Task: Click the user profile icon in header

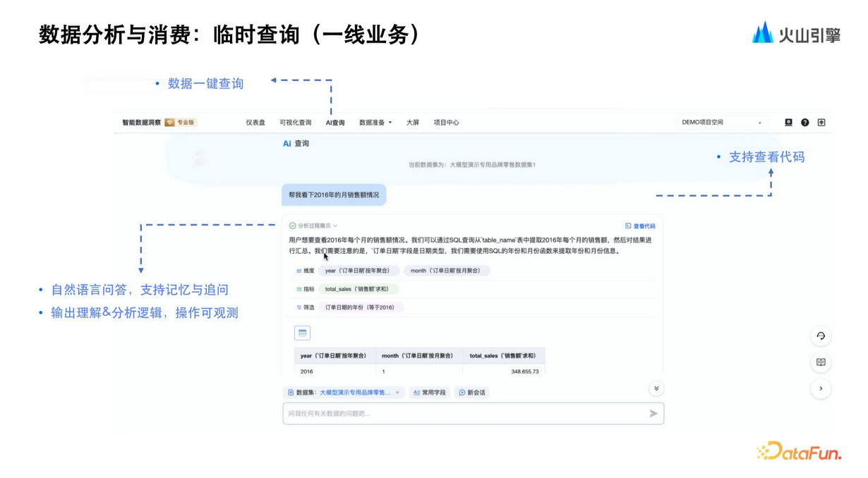Action: [x=788, y=123]
